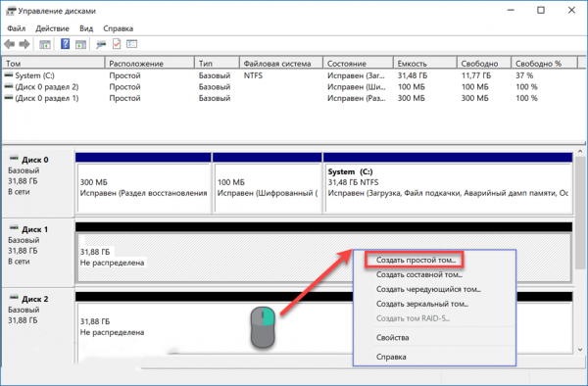Click the show/hide console tree icon
Viewport: 588px width, 386px height.
45,44
